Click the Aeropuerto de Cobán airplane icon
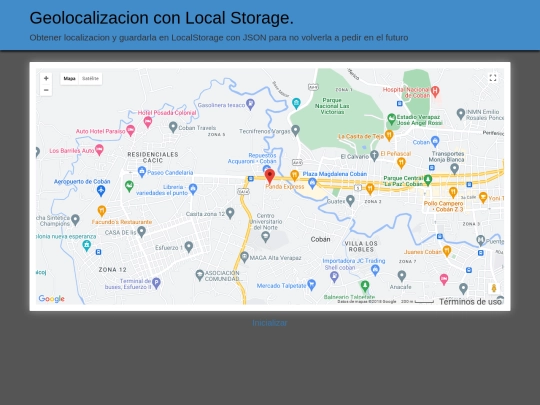The height and width of the screenshot is (405, 540). pos(101,190)
